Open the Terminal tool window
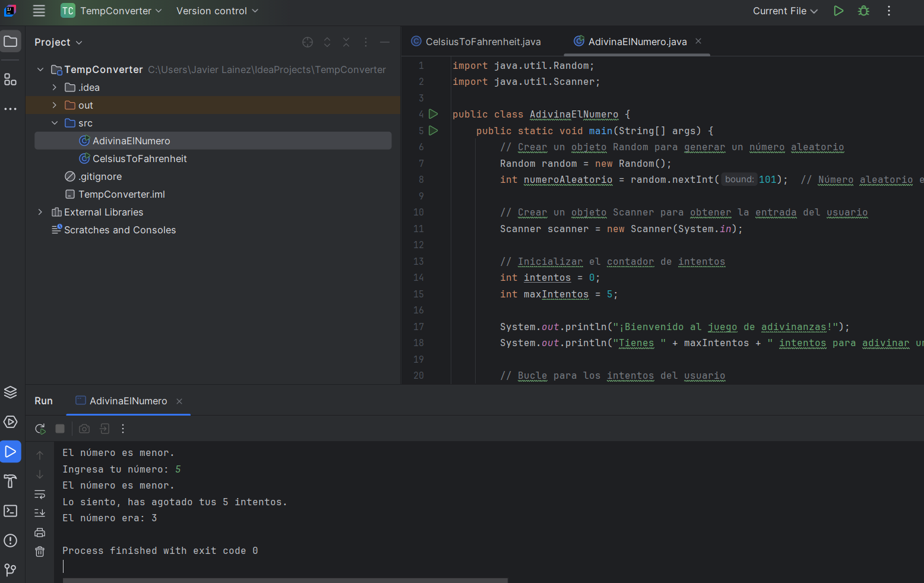Viewport: 924px width, 583px height. coord(11,511)
